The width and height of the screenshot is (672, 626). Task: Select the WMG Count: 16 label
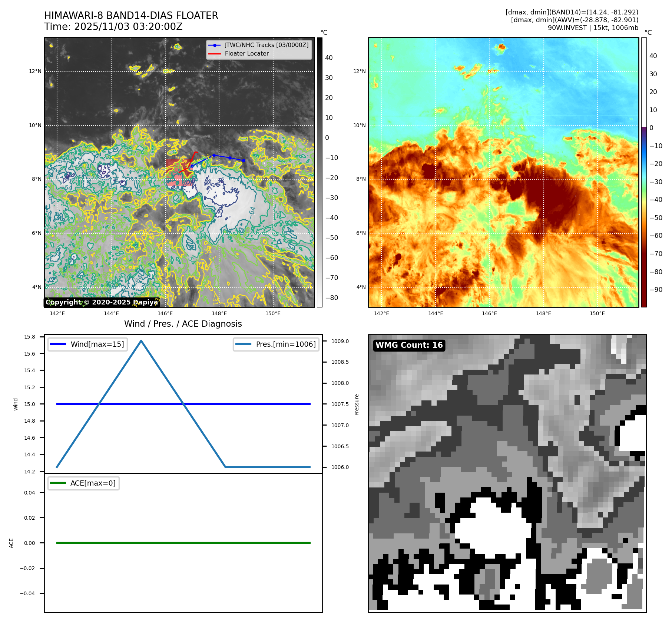(x=409, y=345)
